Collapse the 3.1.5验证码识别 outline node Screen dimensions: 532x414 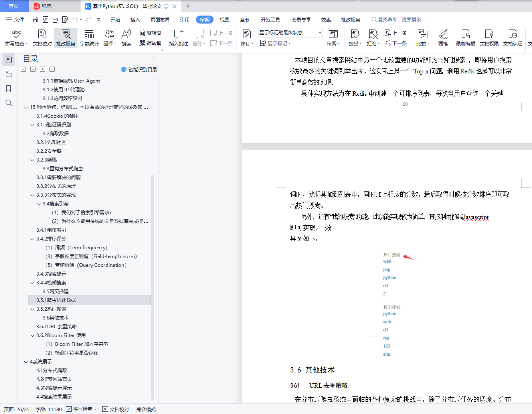32,125
